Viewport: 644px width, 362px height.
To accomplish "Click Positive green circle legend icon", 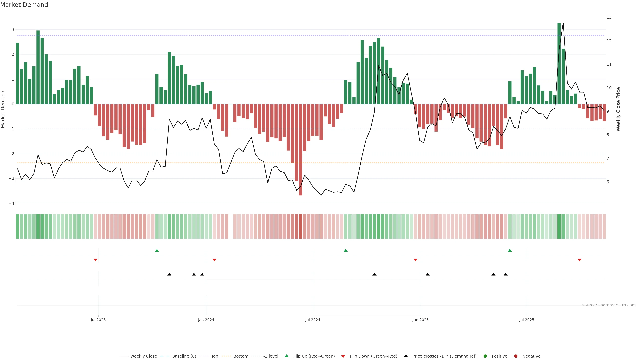I will pos(485,356).
